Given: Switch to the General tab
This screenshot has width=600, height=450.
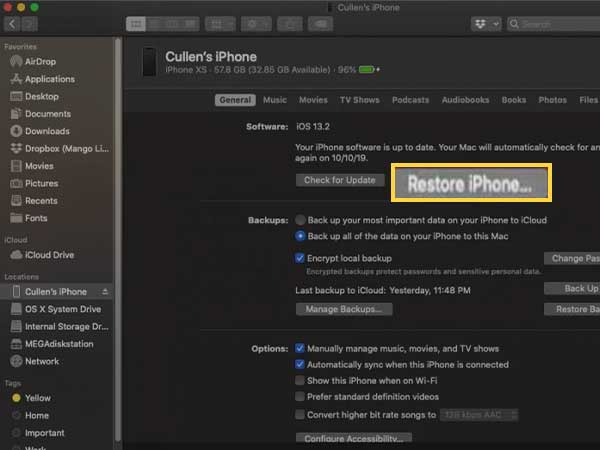Looking at the screenshot, I should (x=235, y=100).
